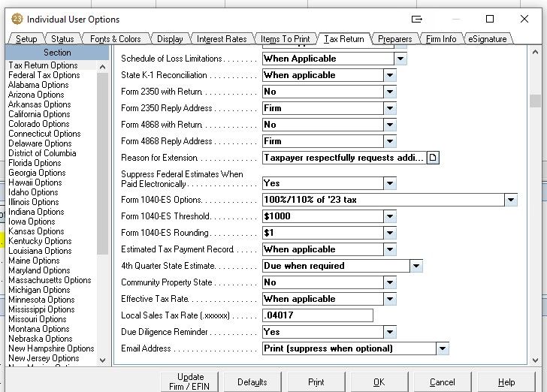Click options pane scroll down arrow
The width and height of the screenshot is (547, 392).
[x=535, y=360]
